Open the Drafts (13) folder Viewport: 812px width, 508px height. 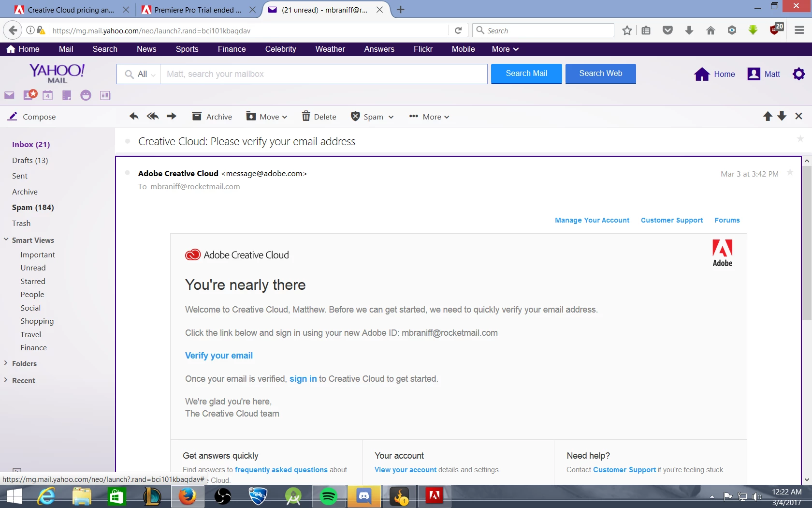[x=30, y=160]
